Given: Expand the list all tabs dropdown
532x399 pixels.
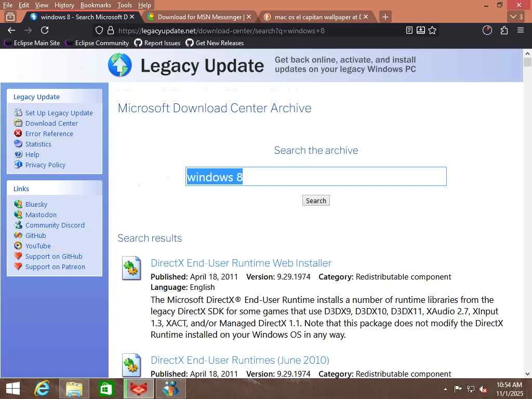Looking at the screenshot, I should [516, 17].
